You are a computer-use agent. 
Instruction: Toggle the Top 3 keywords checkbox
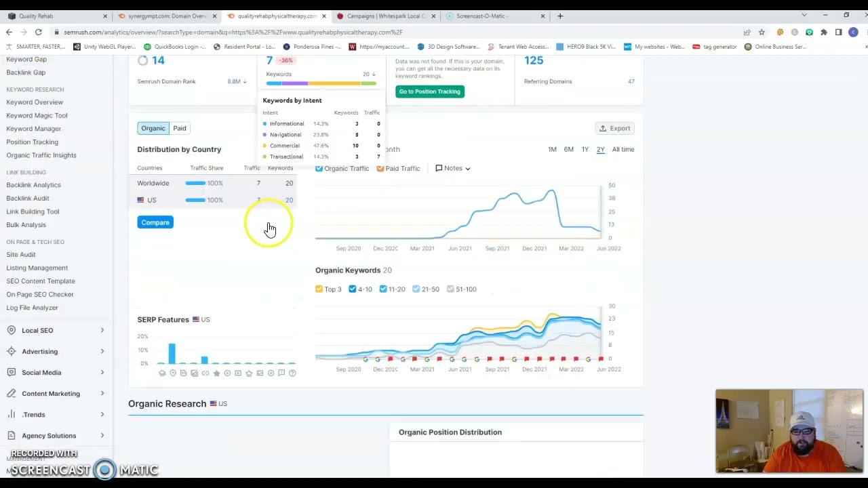[x=319, y=289]
